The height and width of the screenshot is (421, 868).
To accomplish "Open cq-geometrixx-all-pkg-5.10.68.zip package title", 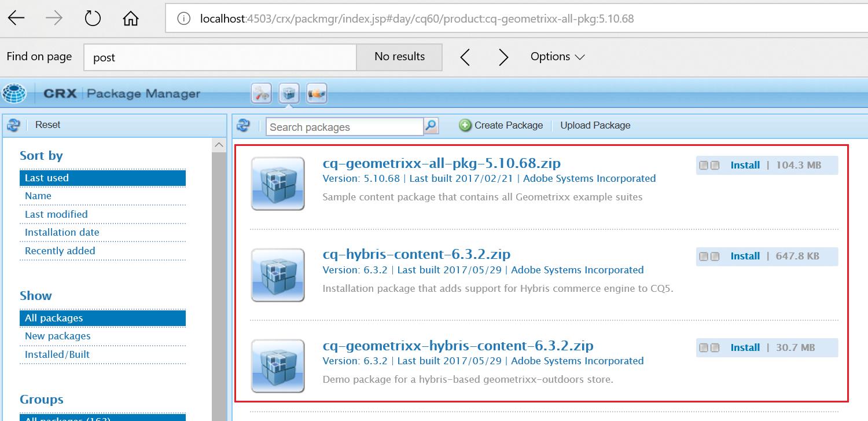I will click(442, 163).
